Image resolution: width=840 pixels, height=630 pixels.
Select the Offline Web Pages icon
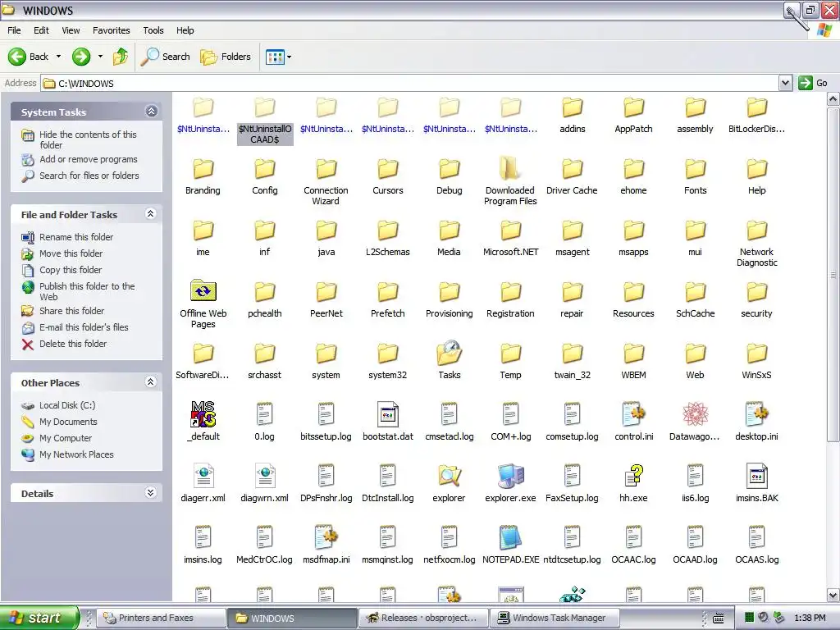click(203, 291)
